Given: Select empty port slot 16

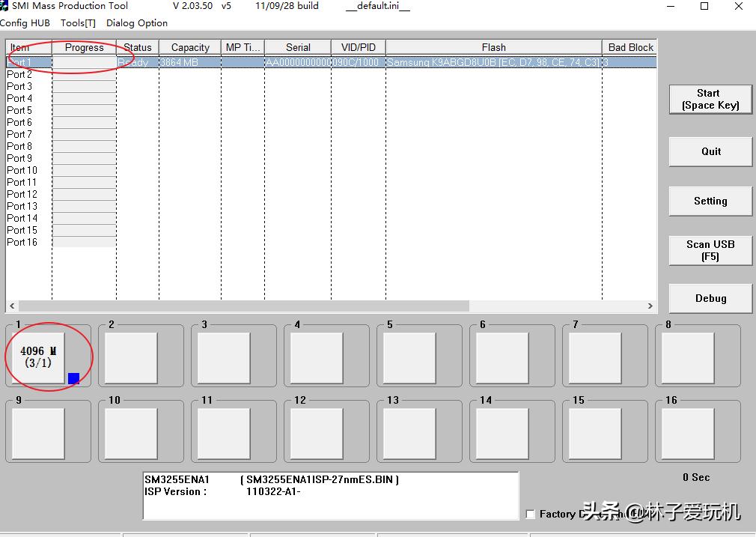Looking at the screenshot, I should [688, 433].
